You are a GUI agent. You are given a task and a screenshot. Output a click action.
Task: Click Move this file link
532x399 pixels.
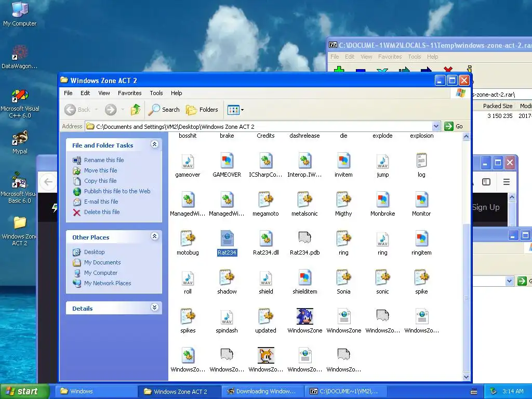tap(100, 170)
